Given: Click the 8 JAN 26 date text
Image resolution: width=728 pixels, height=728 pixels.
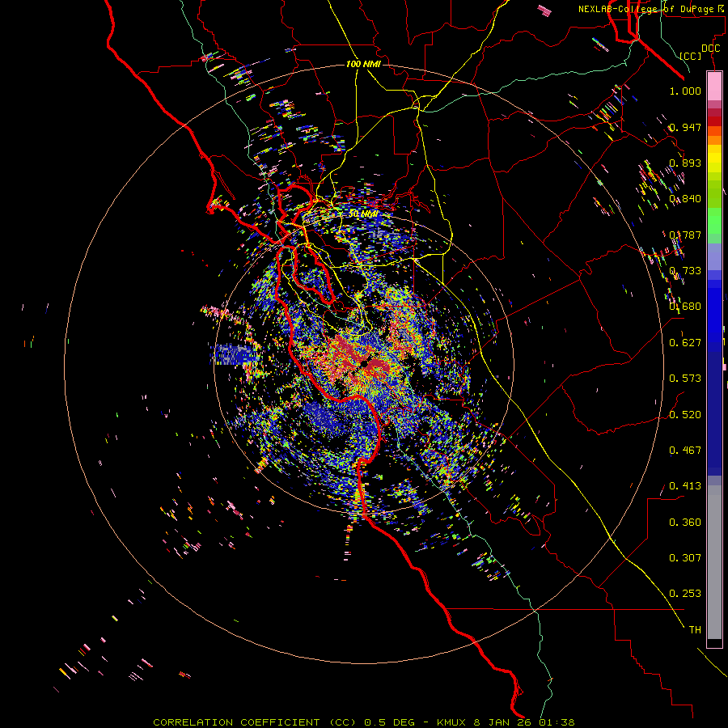Looking at the screenshot, I should 504,722.
